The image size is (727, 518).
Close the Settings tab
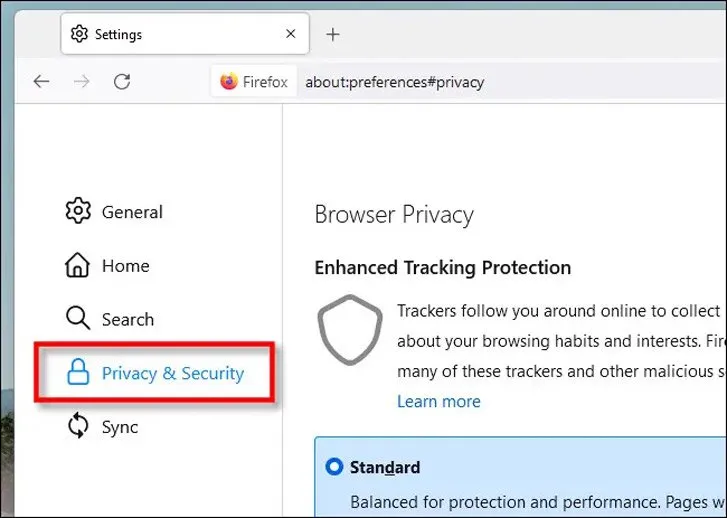(x=291, y=34)
